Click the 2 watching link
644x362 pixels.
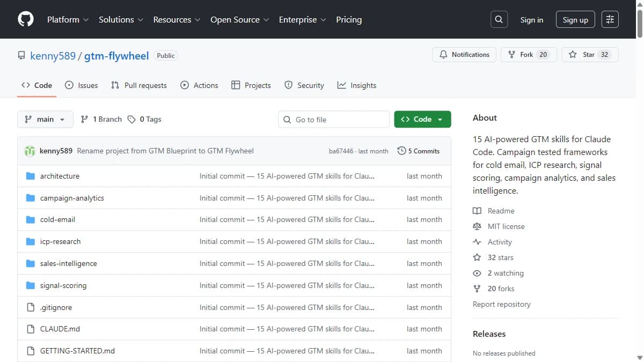point(506,274)
